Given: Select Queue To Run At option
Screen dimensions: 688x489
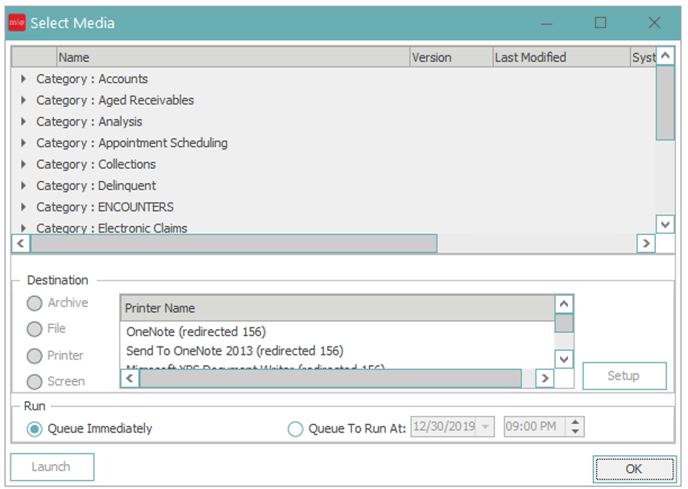Looking at the screenshot, I should [x=295, y=429].
